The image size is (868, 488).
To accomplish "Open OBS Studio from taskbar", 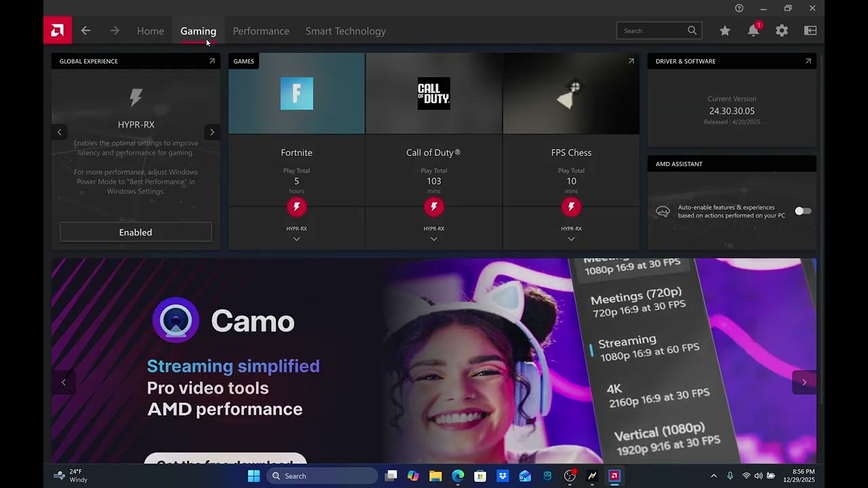I will click(x=570, y=476).
